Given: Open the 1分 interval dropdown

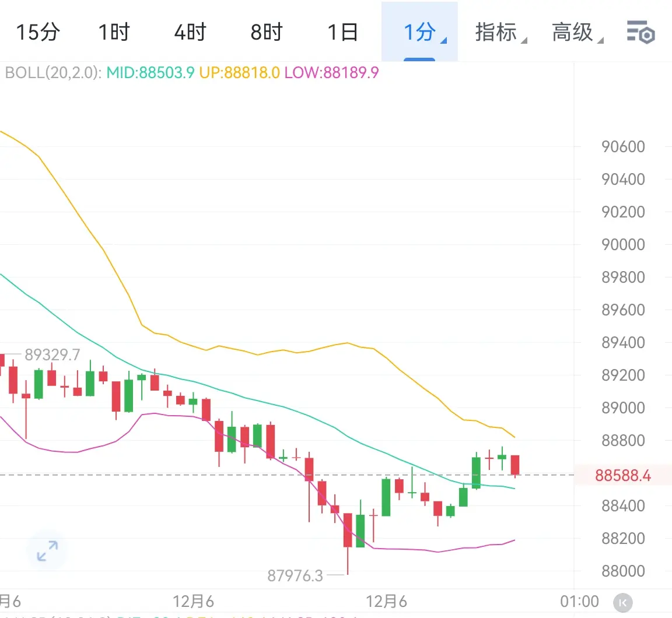Looking at the screenshot, I should (419, 33).
